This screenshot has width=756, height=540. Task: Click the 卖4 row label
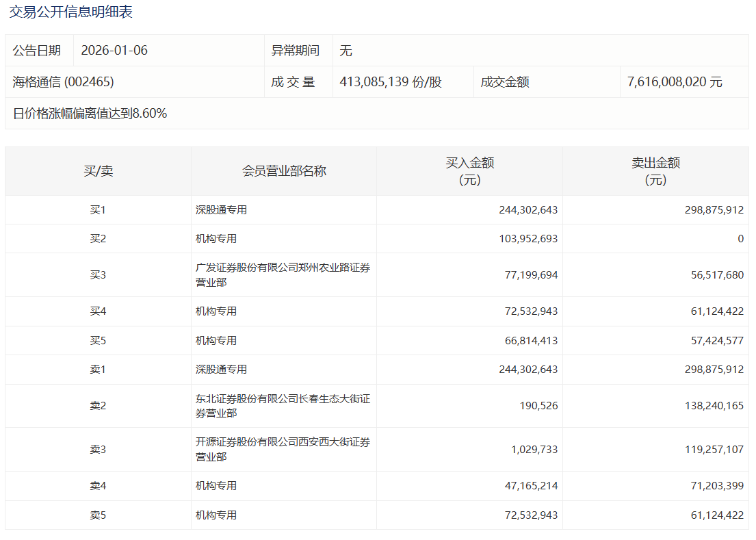(x=99, y=486)
